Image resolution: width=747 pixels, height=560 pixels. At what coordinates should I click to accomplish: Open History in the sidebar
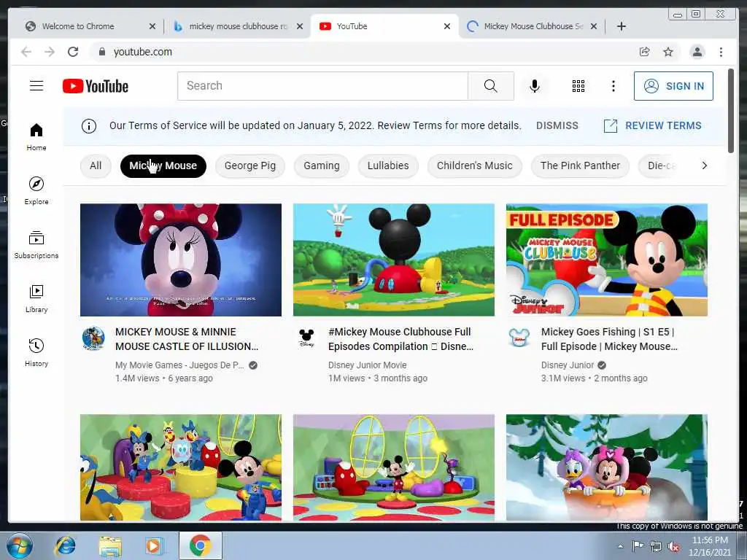point(36,352)
